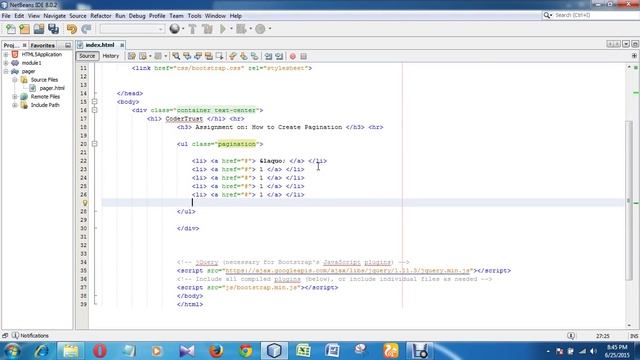Expand the Remote Files node
Viewport: 640px width, 360px height.
click(15, 97)
